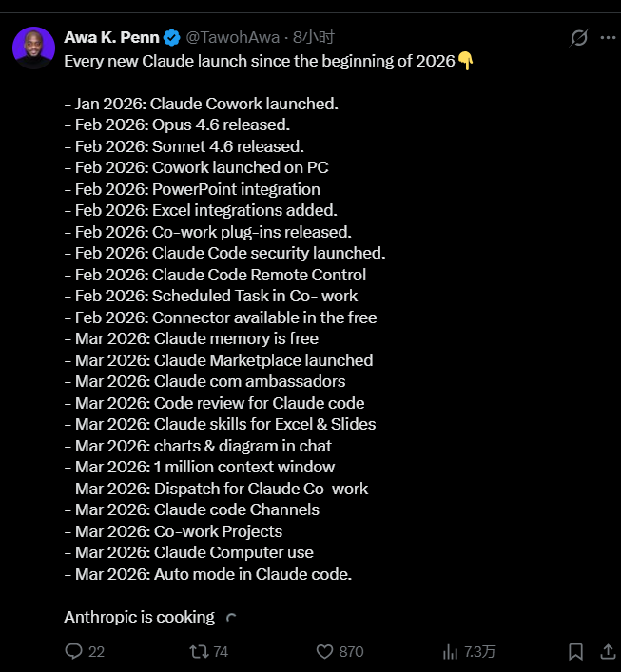
Task: Click the 7.3万 views count
Action: coord(479,651)
